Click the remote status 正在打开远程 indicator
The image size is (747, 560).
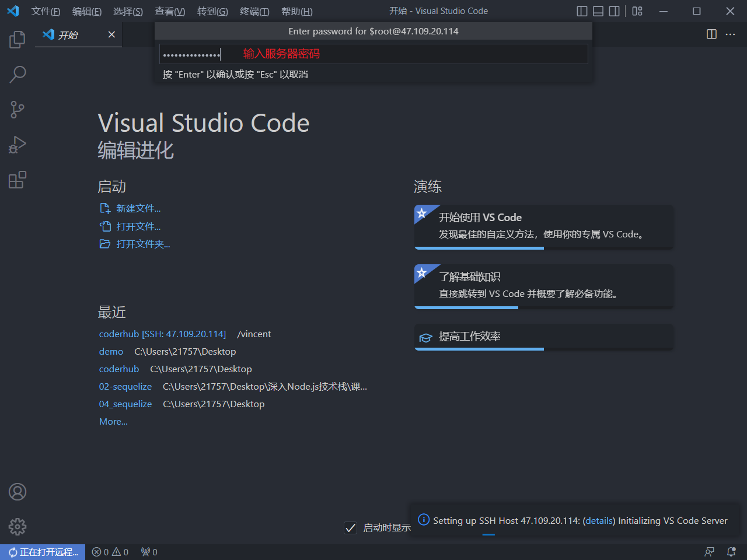coord(43,552)
